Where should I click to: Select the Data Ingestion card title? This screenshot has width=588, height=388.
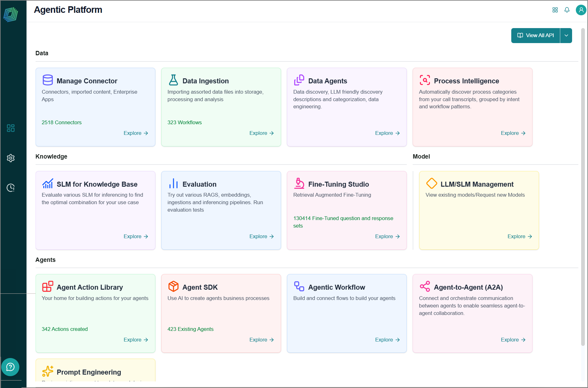tap(206, 81)
